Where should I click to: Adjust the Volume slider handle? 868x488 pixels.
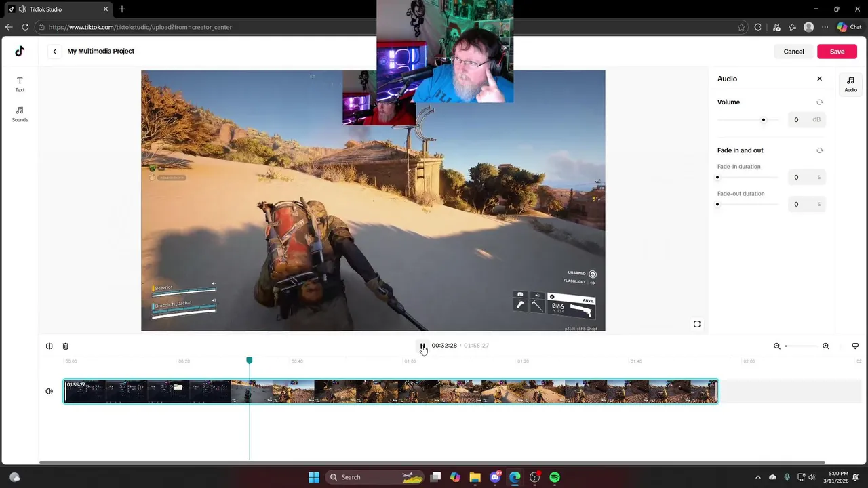coord(763,120)
